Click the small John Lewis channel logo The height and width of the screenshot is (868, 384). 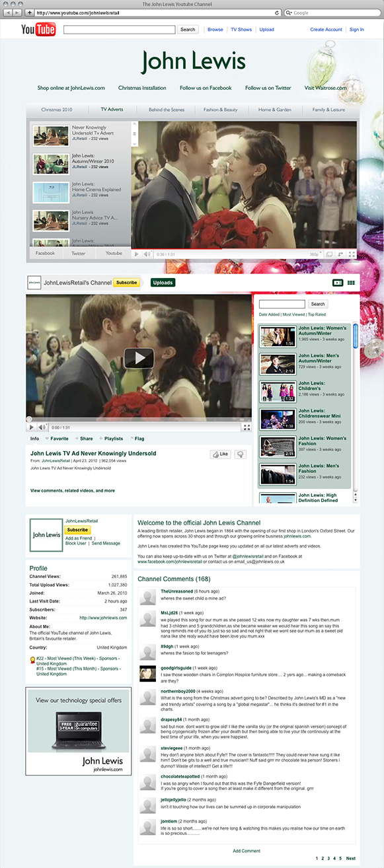tap(34, 283)
